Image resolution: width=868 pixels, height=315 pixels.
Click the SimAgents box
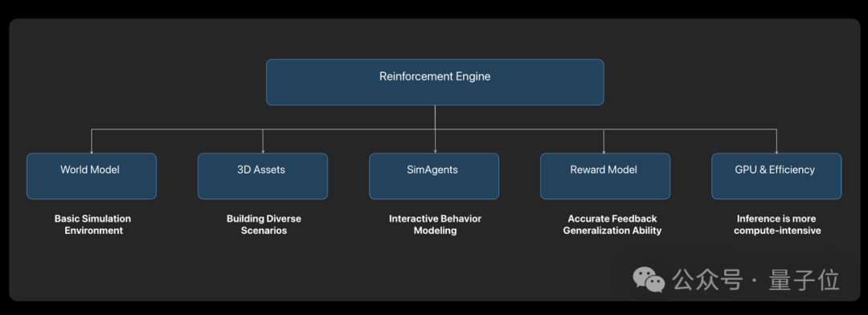(x=434, y=176)
